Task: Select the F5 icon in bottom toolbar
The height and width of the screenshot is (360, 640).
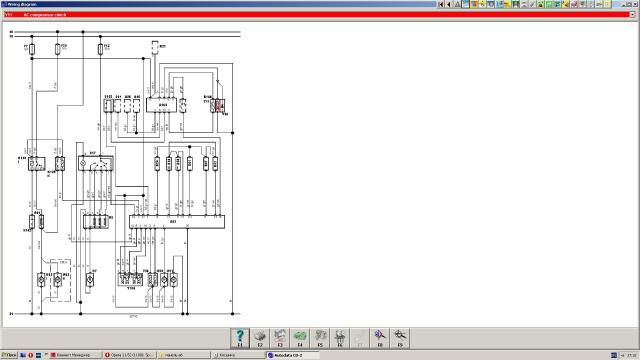Action: (x=320, y=338)
